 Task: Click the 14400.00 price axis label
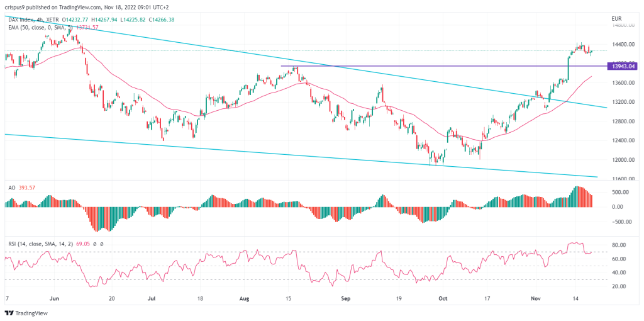click(623, 45)
